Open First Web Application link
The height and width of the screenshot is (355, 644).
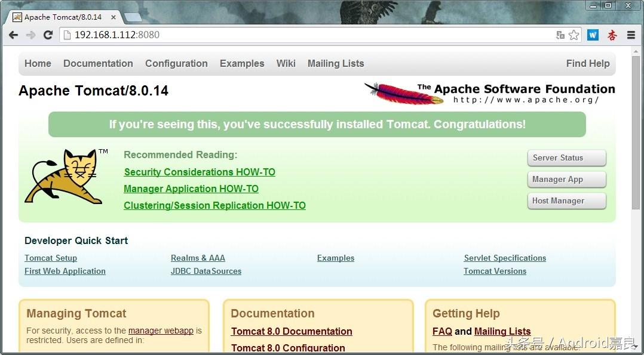click(x=65, y=271)
